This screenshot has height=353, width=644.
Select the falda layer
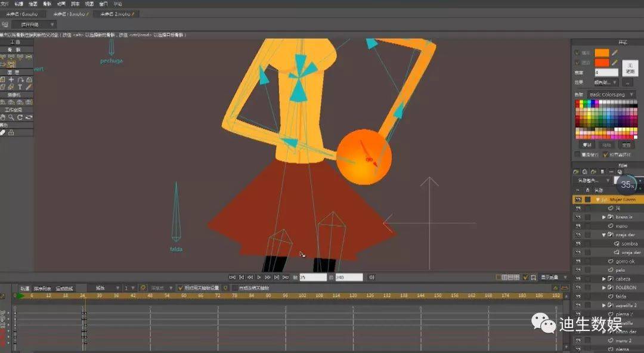tap(620, 296)
